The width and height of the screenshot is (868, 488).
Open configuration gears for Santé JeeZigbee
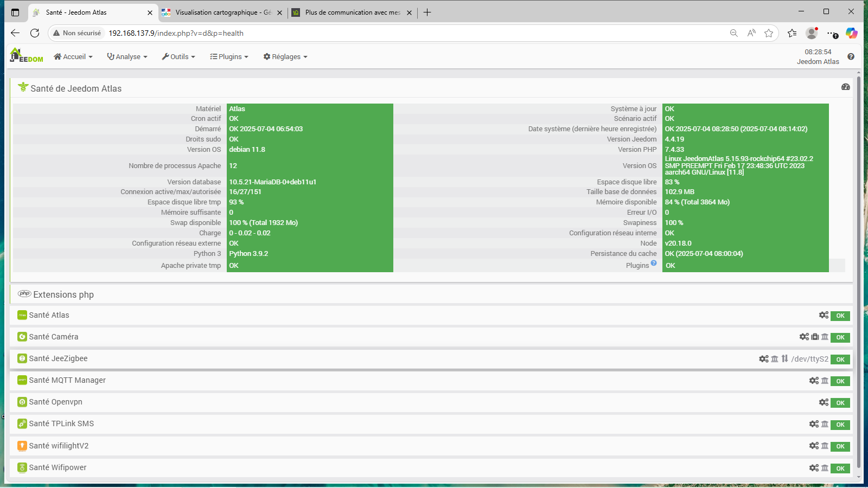[x=764, y=358]
